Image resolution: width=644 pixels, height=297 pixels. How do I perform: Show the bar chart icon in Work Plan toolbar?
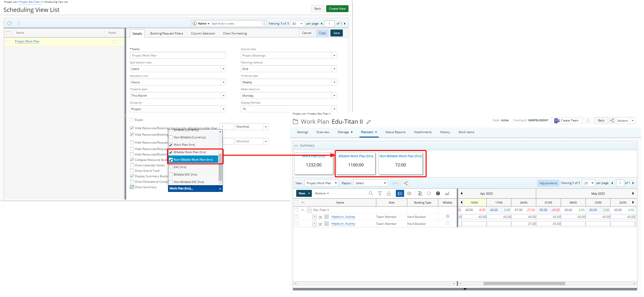tap(447, 193)
